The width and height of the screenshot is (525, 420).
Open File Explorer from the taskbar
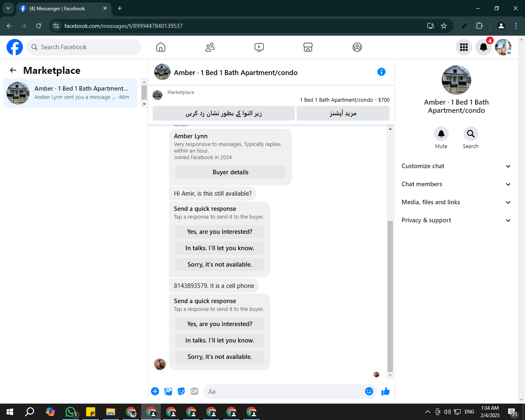(x=111, y=412)
